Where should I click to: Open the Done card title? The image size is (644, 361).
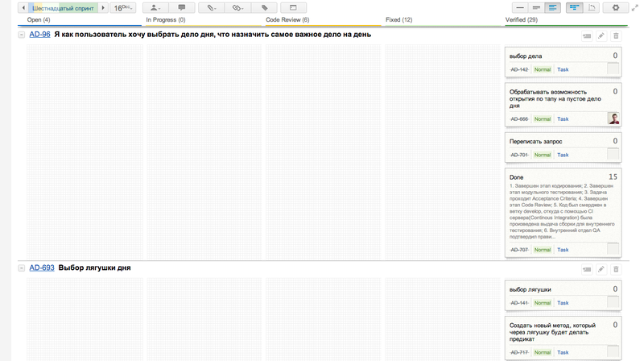point(516,177)
